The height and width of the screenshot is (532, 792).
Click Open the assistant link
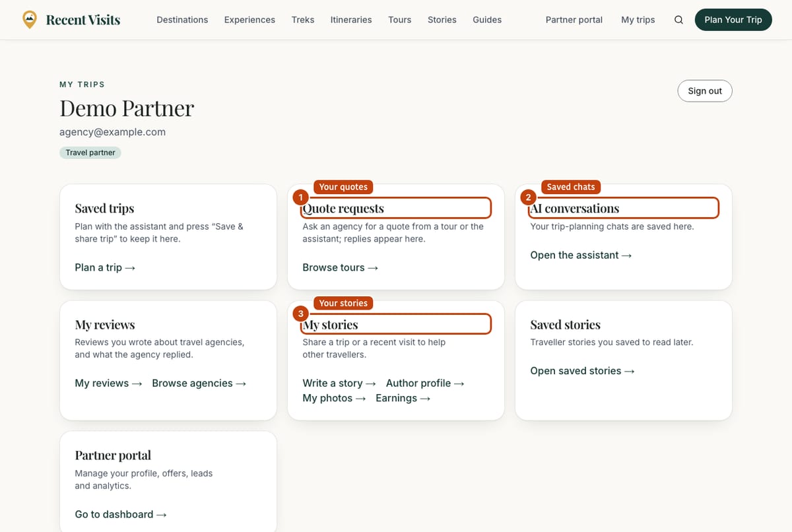[581, 255]
